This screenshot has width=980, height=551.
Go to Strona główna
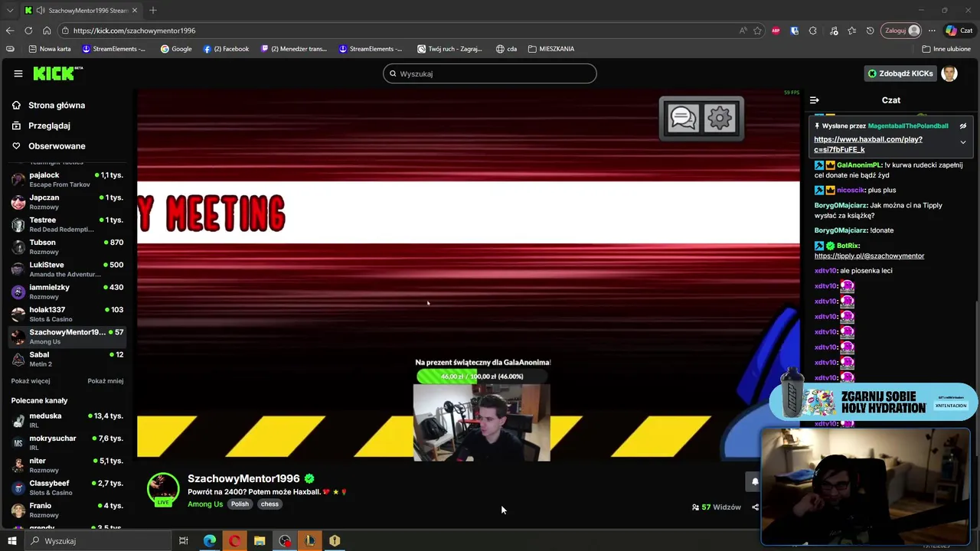coord(57,105)
